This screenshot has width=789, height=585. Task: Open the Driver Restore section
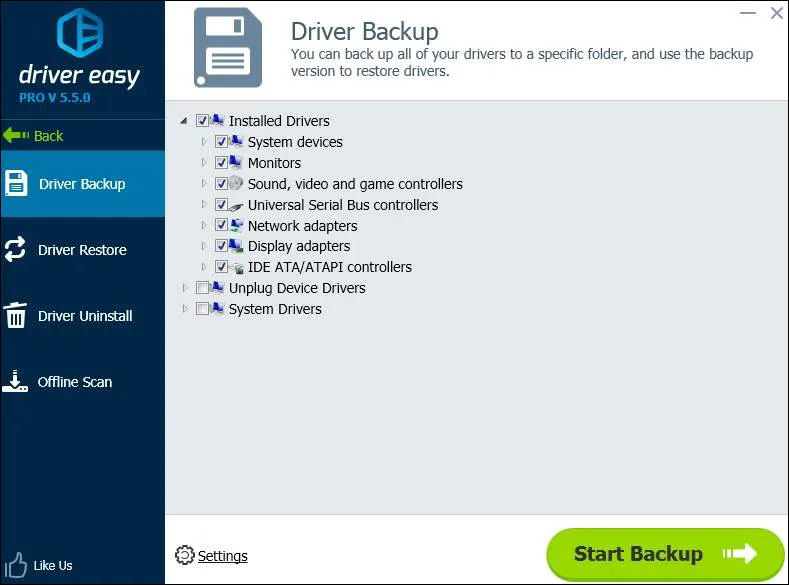click(x=82, y=250)
